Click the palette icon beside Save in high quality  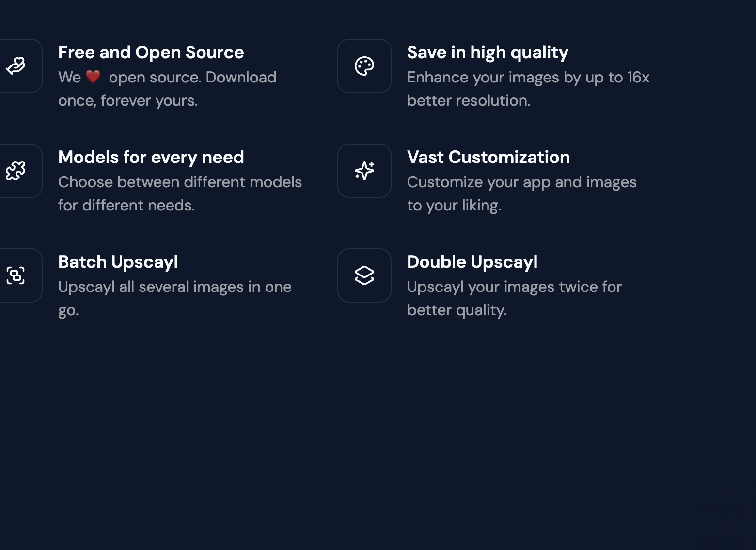[x=364, y=66]
